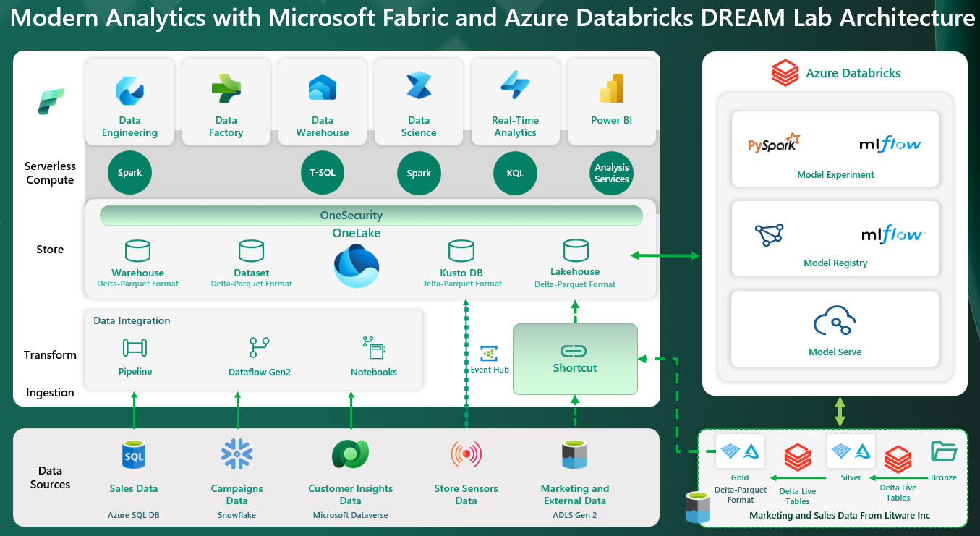
Task: Click Spark circle under Data Science
Action: click(419, 173)
